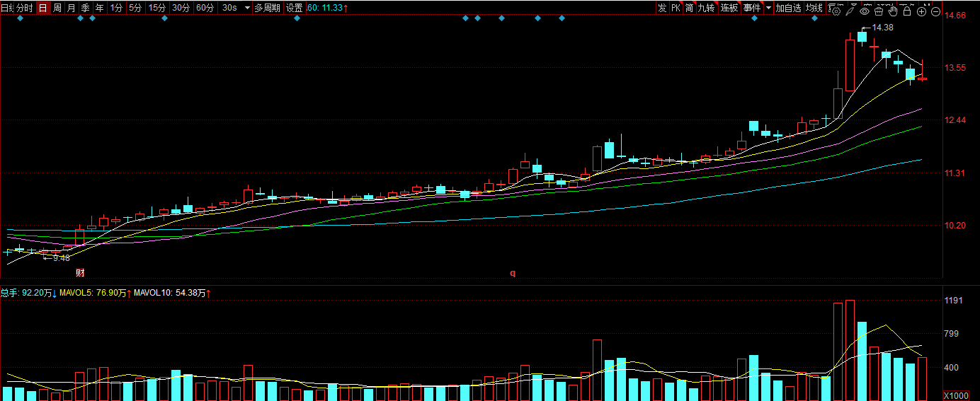The width and height of the screenshot is (980, 401).
Task: Click event diamond marker under 事件
Action: pyautogui.click(x=754, y=18)
